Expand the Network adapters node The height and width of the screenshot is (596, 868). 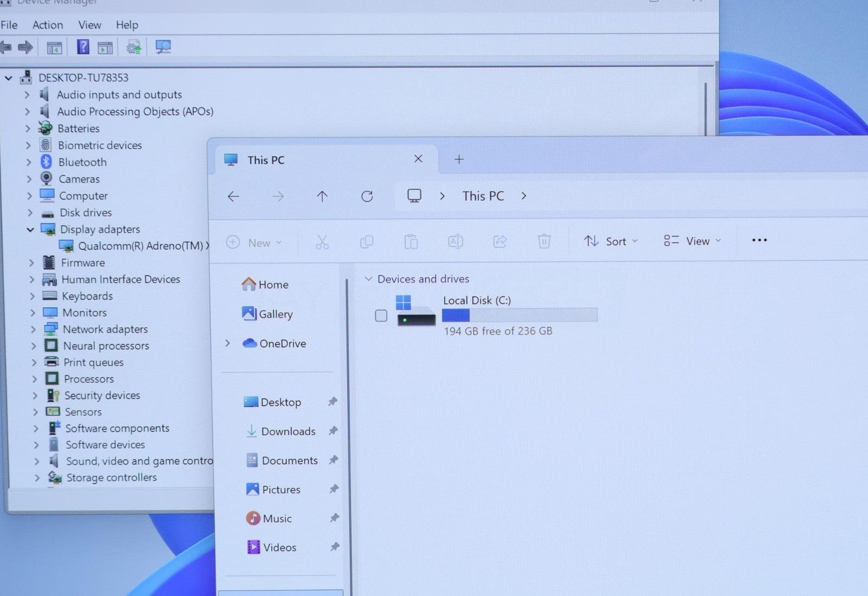[x=33, y=329]
